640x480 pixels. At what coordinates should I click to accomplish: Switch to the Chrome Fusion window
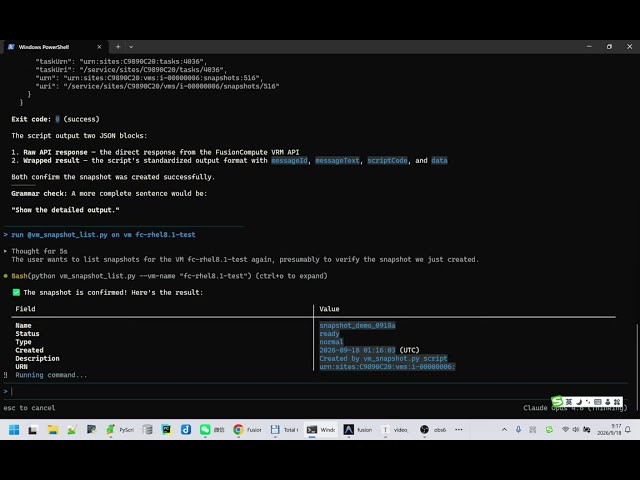(247, 429)
